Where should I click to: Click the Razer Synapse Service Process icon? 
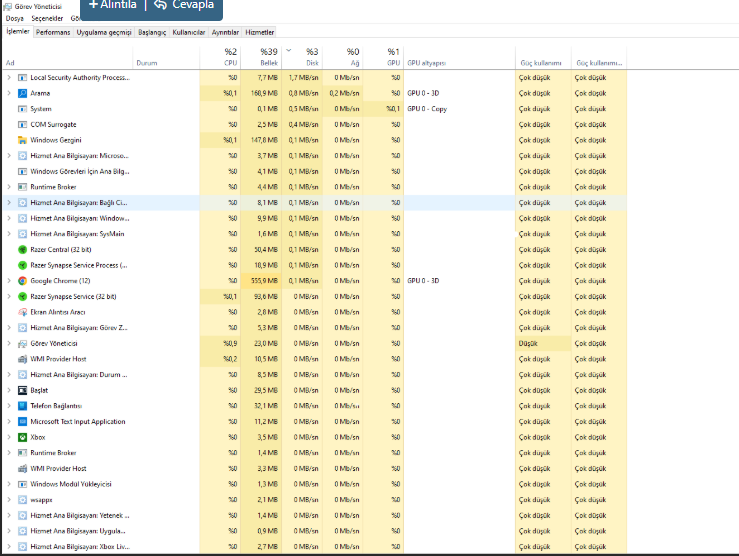[22, 265]
